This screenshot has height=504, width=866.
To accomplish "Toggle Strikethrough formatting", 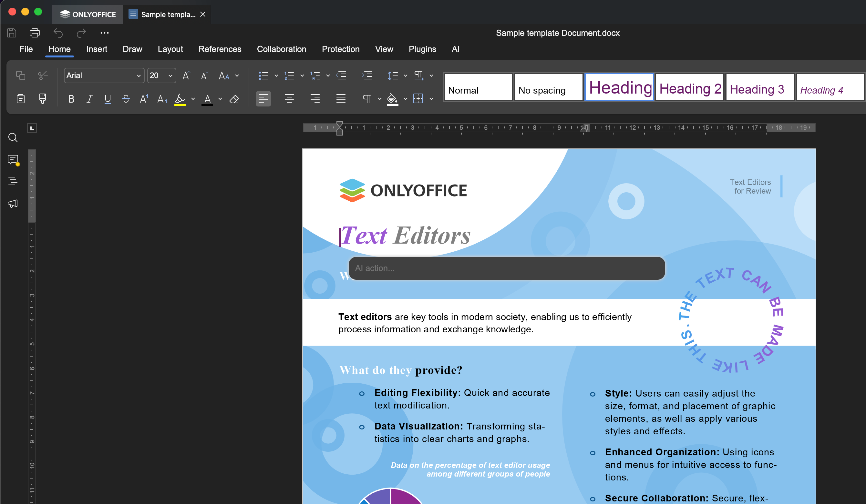I will click(x=126, y=99).
